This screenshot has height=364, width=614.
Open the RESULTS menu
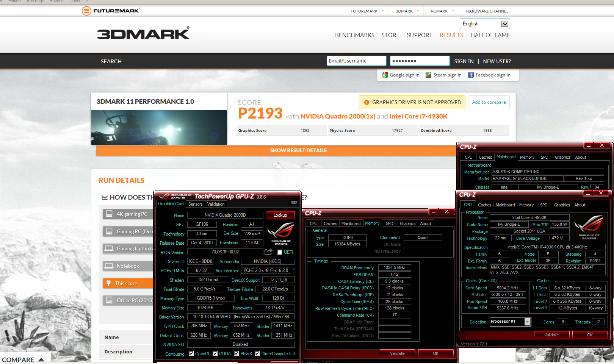(x=451, y=35)
